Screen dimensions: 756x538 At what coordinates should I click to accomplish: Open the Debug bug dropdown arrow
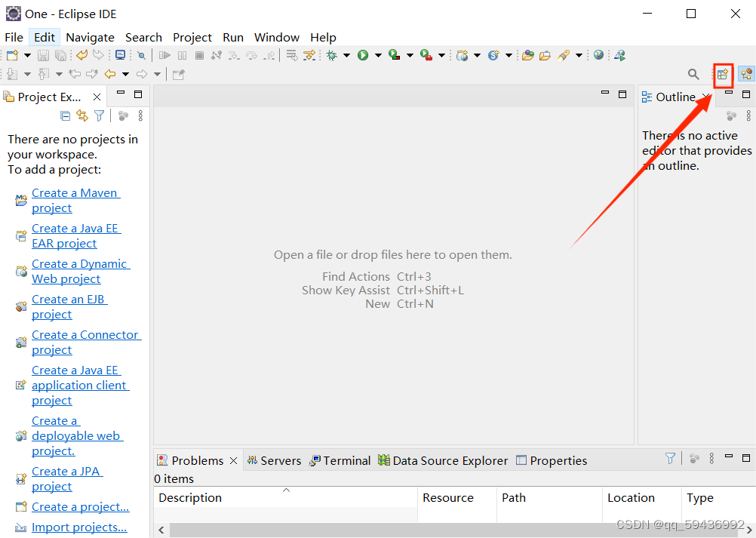click(346, 55)
